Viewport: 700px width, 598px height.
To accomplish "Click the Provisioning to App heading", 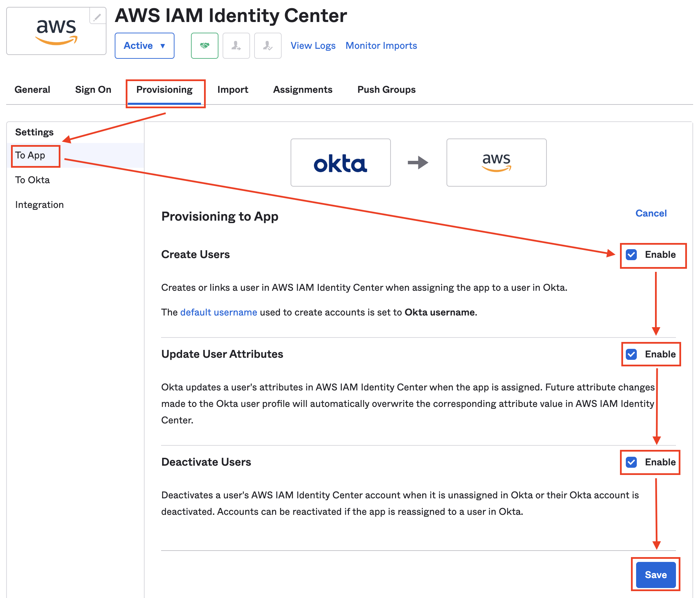I will [x=220, y=217].
